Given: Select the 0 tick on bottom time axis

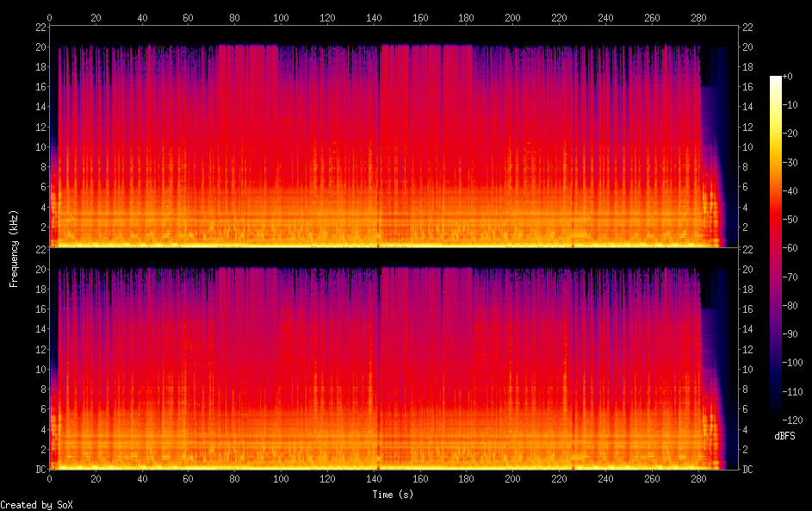Looking at the screenshot, I should click(50, 477).
